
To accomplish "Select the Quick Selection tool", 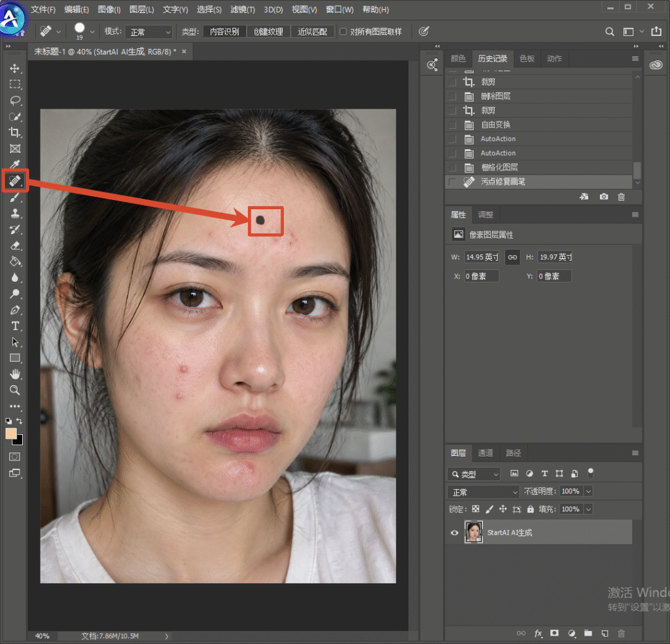I will click(15, 116).
